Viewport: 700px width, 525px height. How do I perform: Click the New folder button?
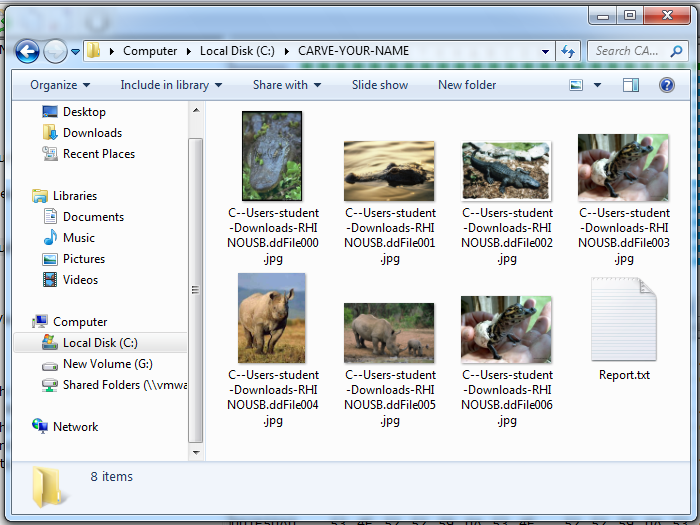[x=466, y=85]
